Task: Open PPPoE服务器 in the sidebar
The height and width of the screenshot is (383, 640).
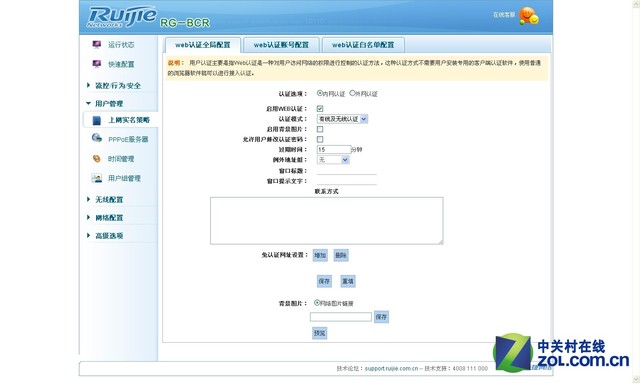Action: 128,139
